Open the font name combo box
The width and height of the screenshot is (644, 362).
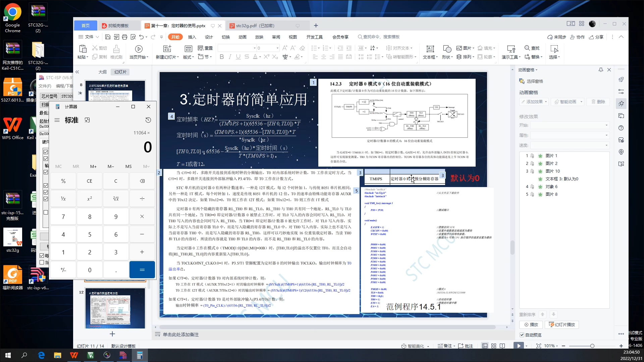(237, 48)
